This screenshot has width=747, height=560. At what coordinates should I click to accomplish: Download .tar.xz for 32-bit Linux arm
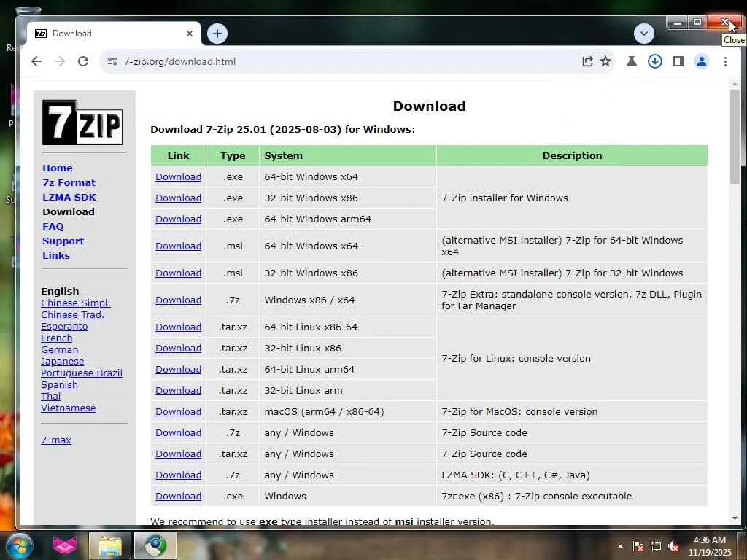[x=178, y=391]
